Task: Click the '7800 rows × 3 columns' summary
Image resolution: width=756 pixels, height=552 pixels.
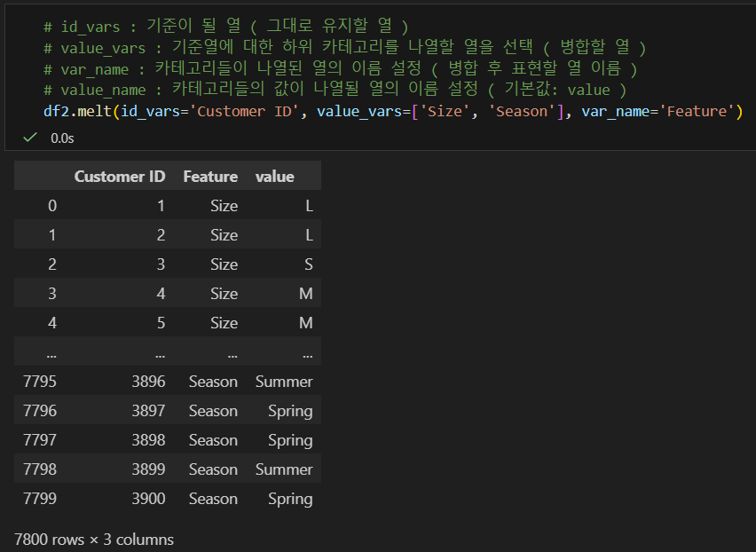Action: (94, 540)
